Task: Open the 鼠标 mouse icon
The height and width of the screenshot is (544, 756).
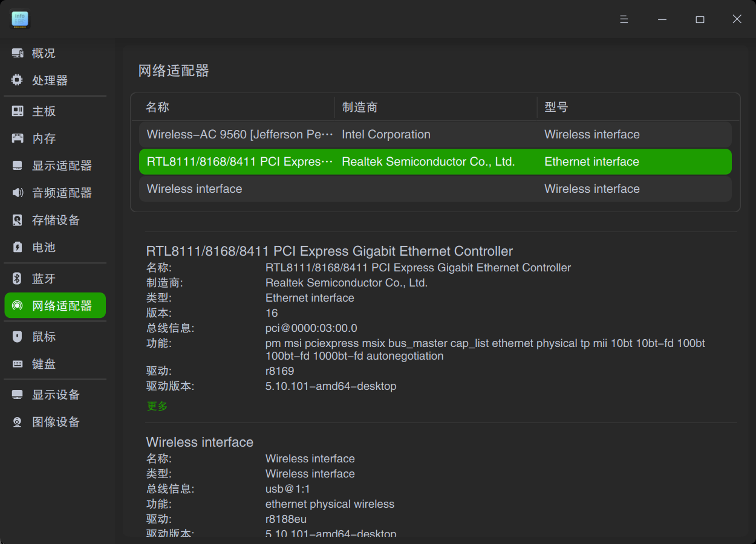Action: coord(18,337)
